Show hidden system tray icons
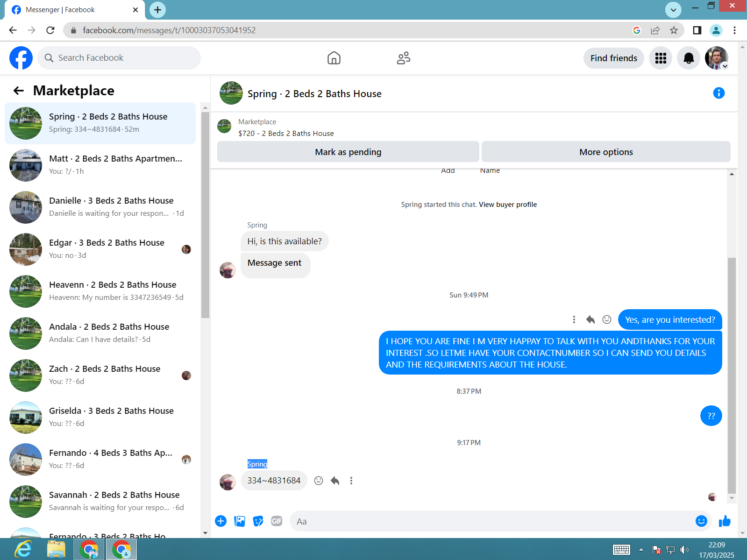747x560 pixels. coord(641,550)
